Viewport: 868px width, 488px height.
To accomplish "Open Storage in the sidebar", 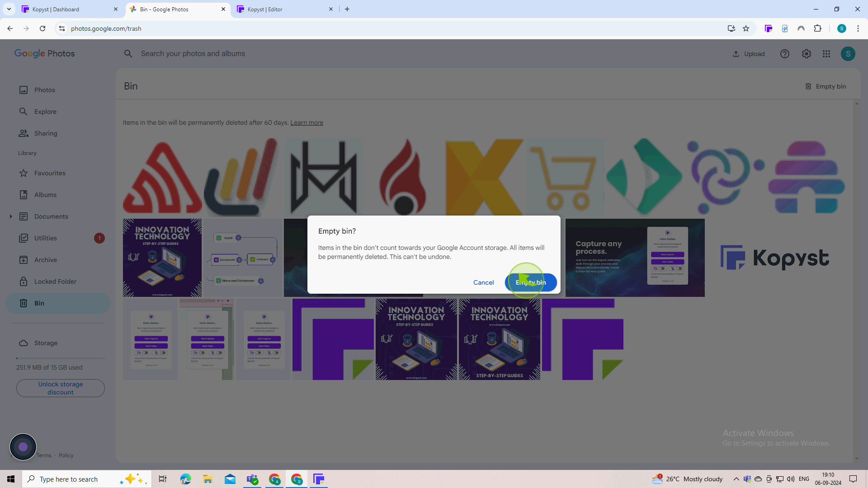I will 58,343.
